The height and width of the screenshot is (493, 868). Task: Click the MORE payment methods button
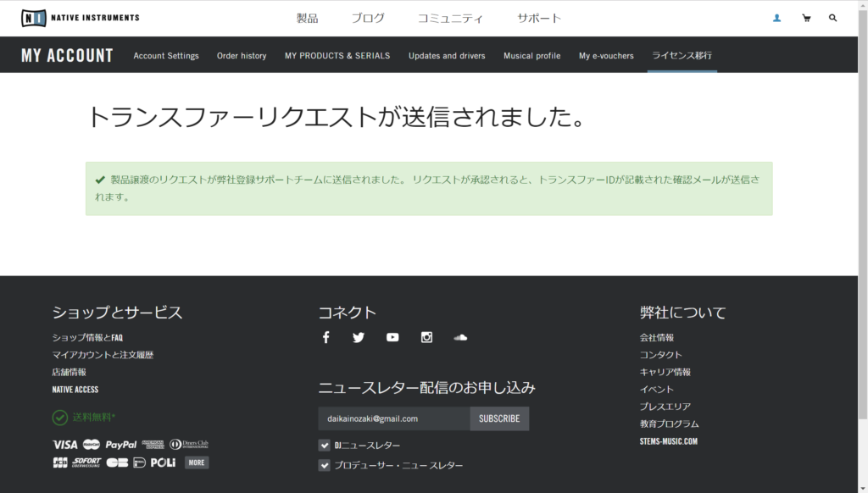click(197, 463)
